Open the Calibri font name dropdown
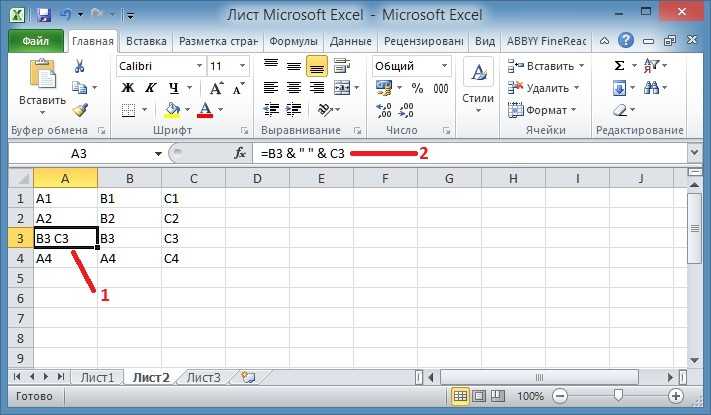Viewport: 711px width, 415px height. click(x=199, y=66)
